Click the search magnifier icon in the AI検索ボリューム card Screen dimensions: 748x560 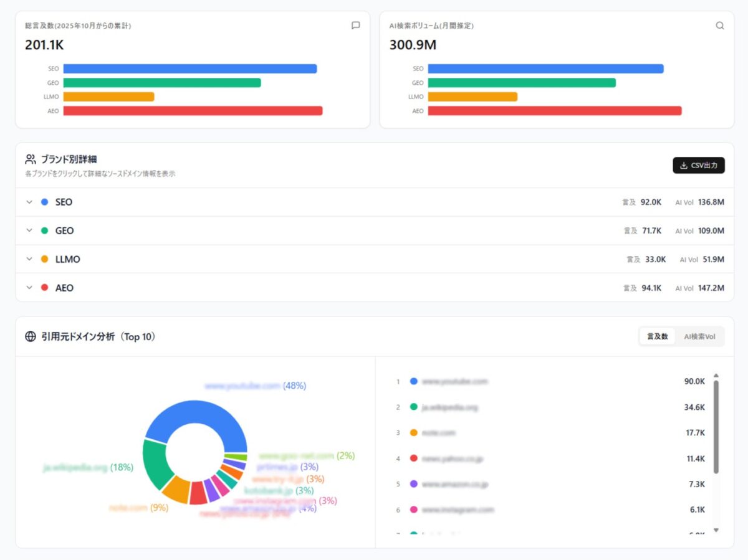720,26
